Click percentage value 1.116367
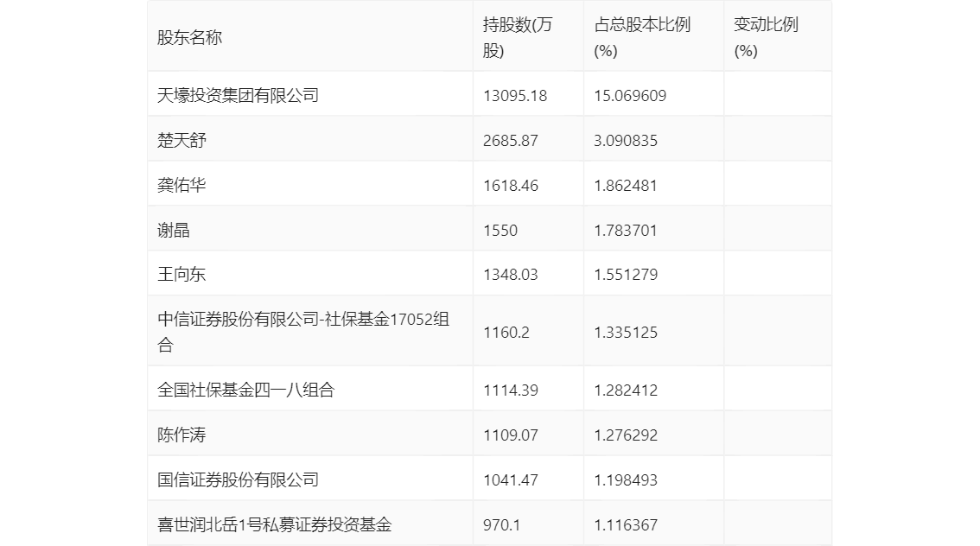Viewport: 980px width, 546px height. click(626, 525)
